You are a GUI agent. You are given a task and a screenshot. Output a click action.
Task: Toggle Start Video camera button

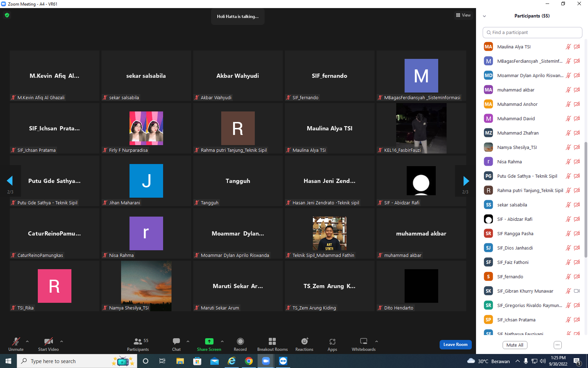pos(48,344)
